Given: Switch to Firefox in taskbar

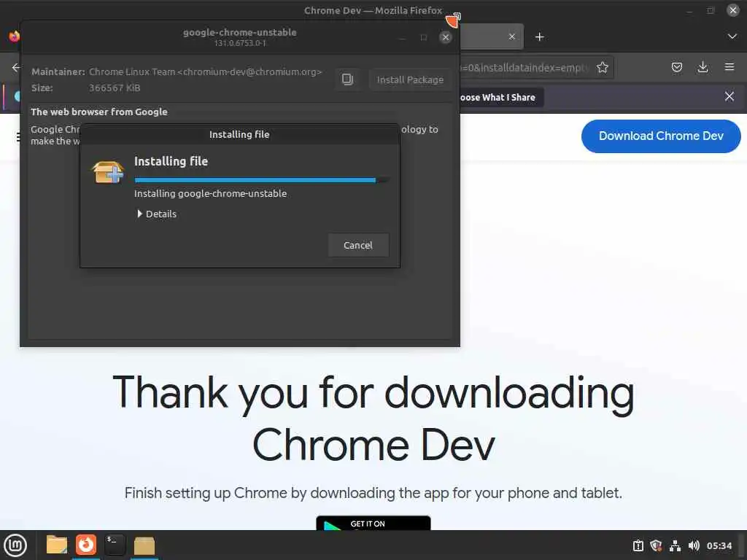Looking at the screenshot, I should pos(86,545).
